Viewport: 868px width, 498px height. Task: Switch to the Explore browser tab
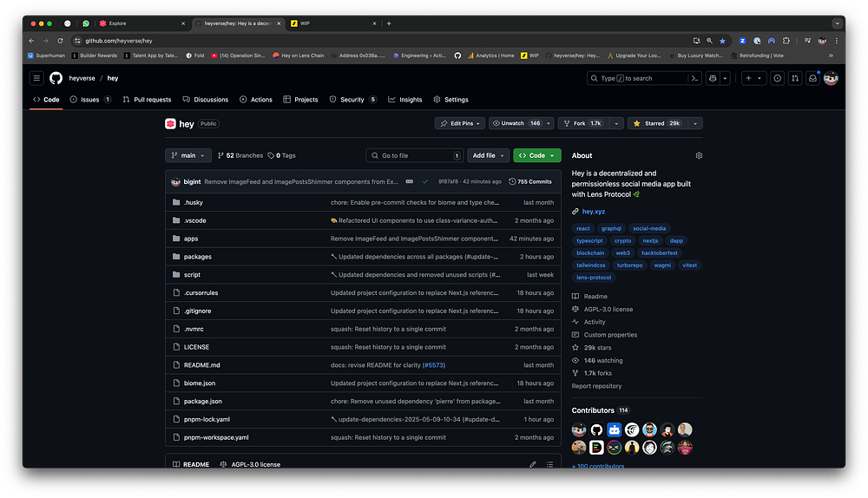click(x=142, y=23)
